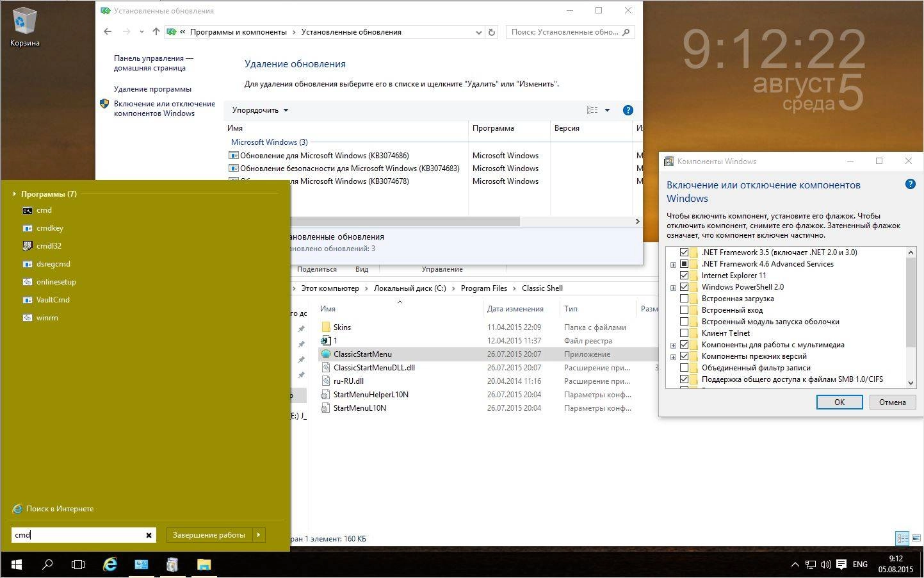Show hidden system tray icons chevron
Image resolution: width=924 pixels, height=578 pixels.
tap(795, 565)
